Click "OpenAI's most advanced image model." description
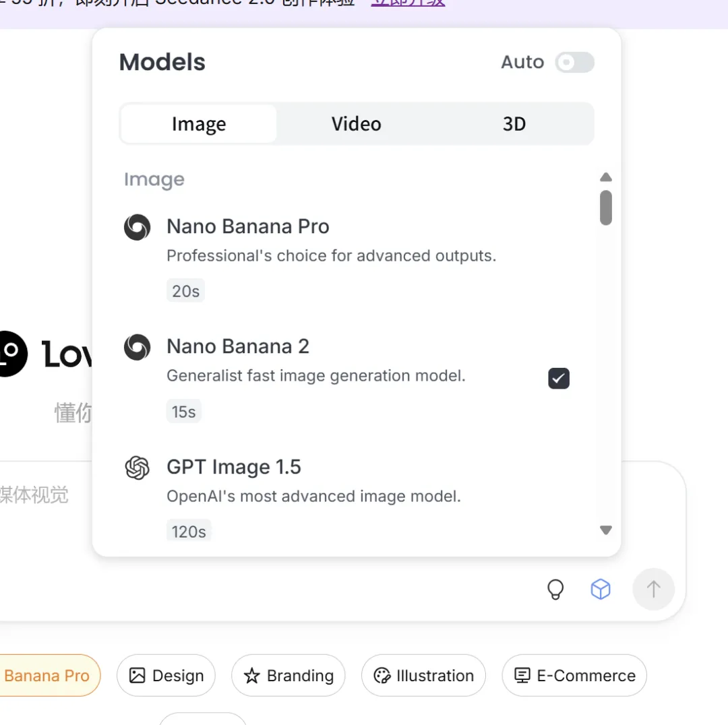The width and height of the screenshot is (728, 725). point(313,496)
